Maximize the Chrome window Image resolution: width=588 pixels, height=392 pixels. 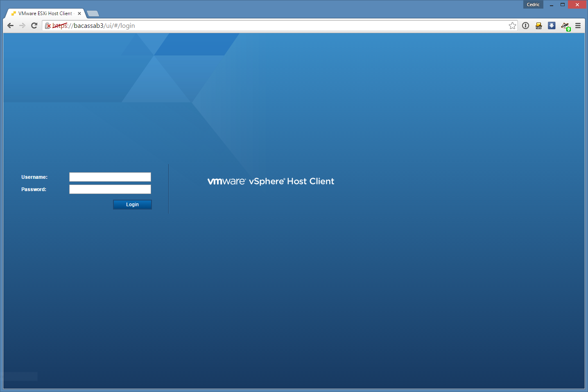coord(563,5)
